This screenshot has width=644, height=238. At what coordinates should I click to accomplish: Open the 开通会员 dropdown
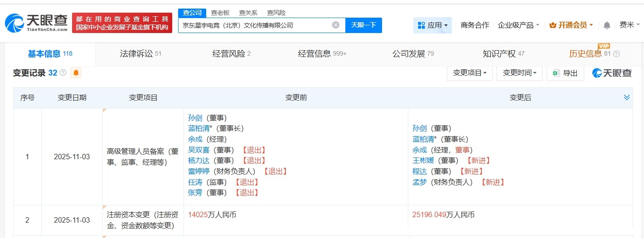(x=571, y=25)
